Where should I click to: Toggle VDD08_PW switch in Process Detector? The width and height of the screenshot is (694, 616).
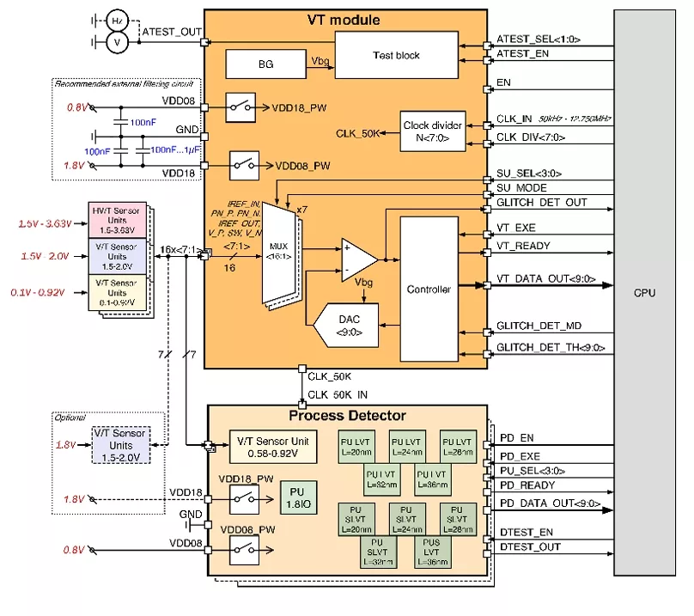coord(245,549)
